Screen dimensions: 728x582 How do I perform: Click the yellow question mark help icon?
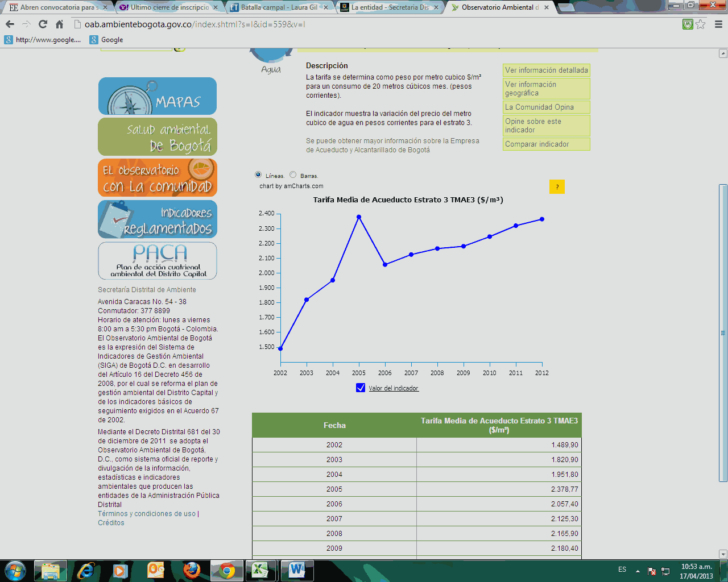557,187
